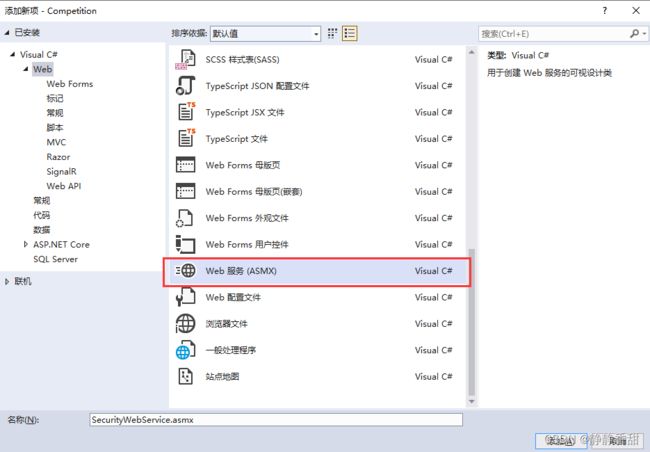Click the scrollbar down arrow
The width and height of the screenshot is (650, 452).
click(471, 401)
